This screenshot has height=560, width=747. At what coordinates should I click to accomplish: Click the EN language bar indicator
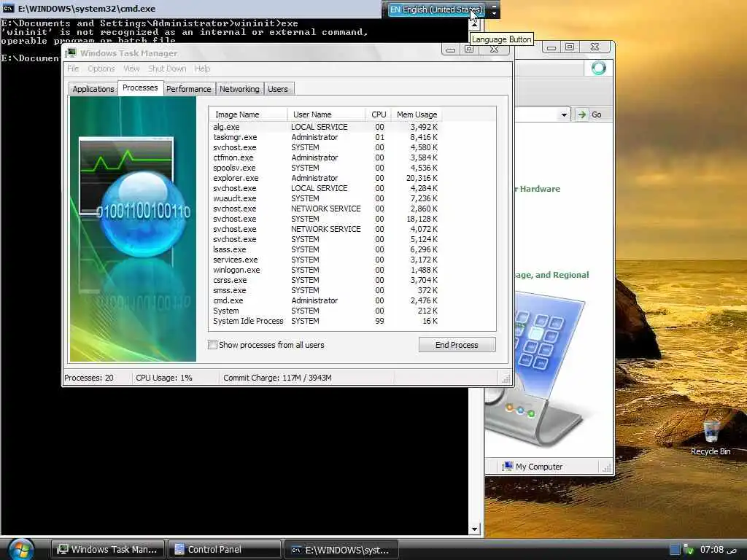pyautogui.click(x=395, y=9)
